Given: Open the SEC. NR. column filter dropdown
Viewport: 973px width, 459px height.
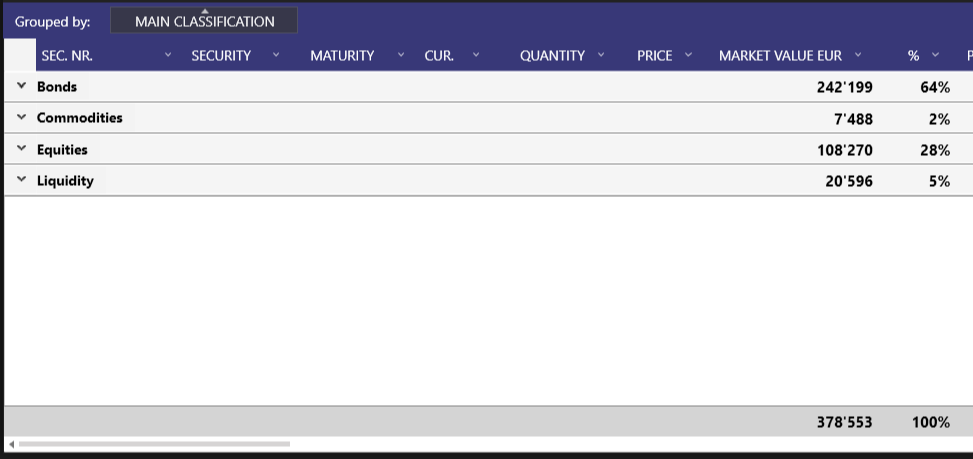Looking at the screenshot, I should [168, 55].
